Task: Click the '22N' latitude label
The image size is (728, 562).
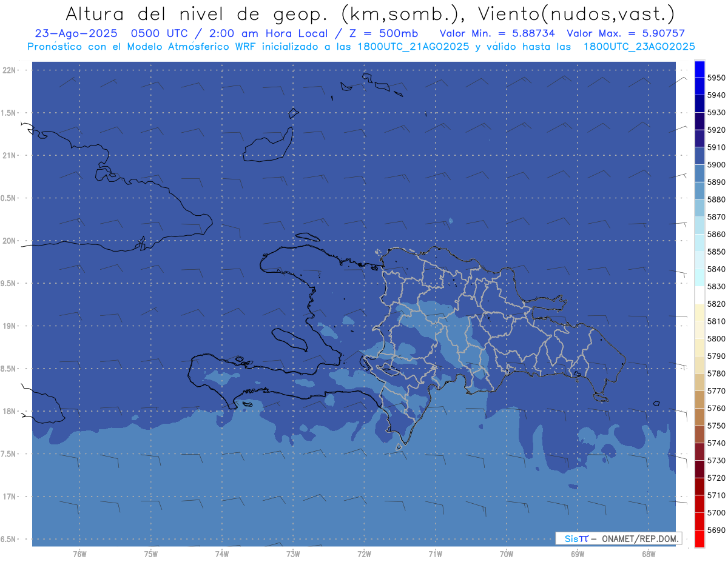Action: pos(10,70)
